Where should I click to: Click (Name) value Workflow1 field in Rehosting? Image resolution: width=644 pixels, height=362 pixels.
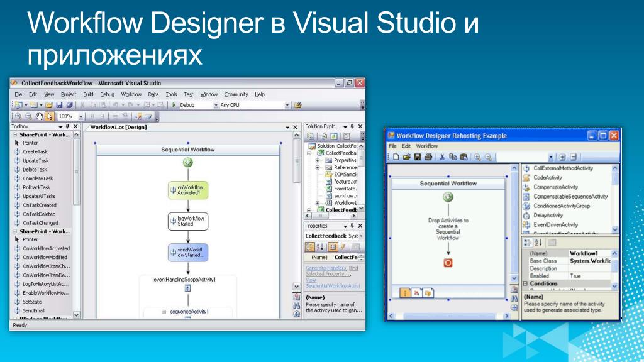[589, 254]
